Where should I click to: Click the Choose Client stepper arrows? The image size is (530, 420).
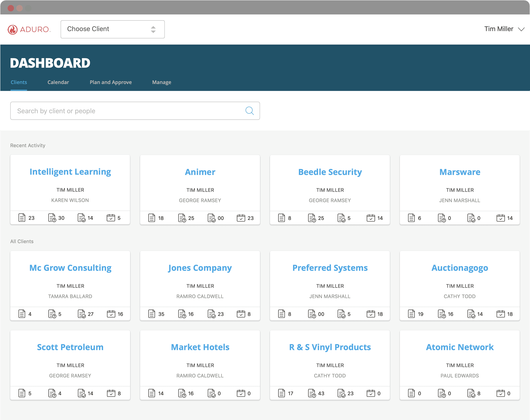153,30
